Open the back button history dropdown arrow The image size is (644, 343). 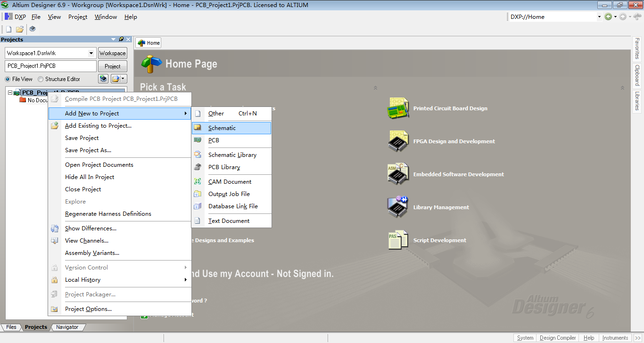pos(615,16)
